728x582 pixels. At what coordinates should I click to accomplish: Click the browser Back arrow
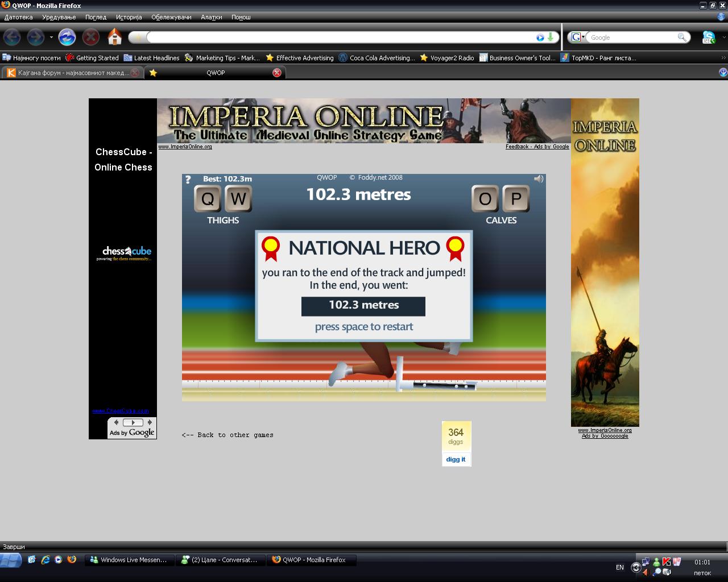12,37
